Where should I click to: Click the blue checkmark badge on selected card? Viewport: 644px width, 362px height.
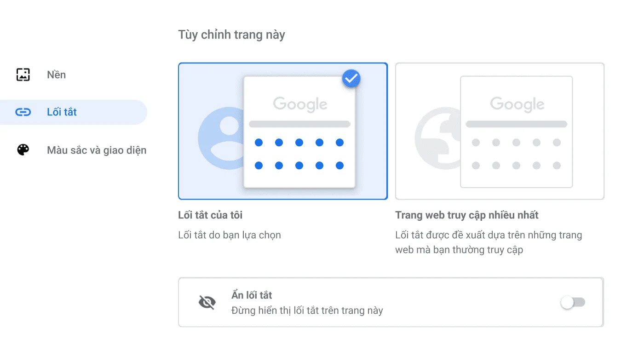pos(351,78)
